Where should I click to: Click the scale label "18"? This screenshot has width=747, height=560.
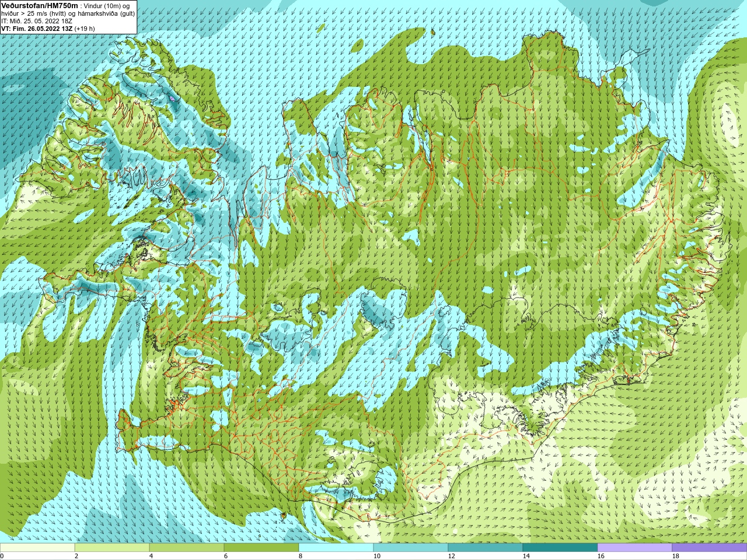pos(675,556)
